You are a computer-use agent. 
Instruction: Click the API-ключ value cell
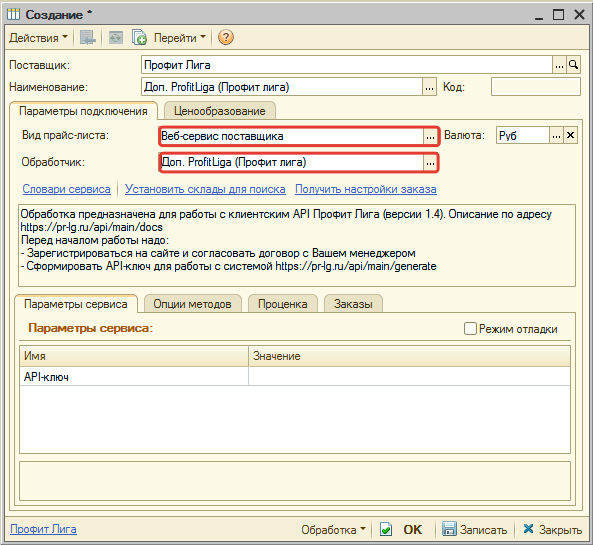[409, 377]
